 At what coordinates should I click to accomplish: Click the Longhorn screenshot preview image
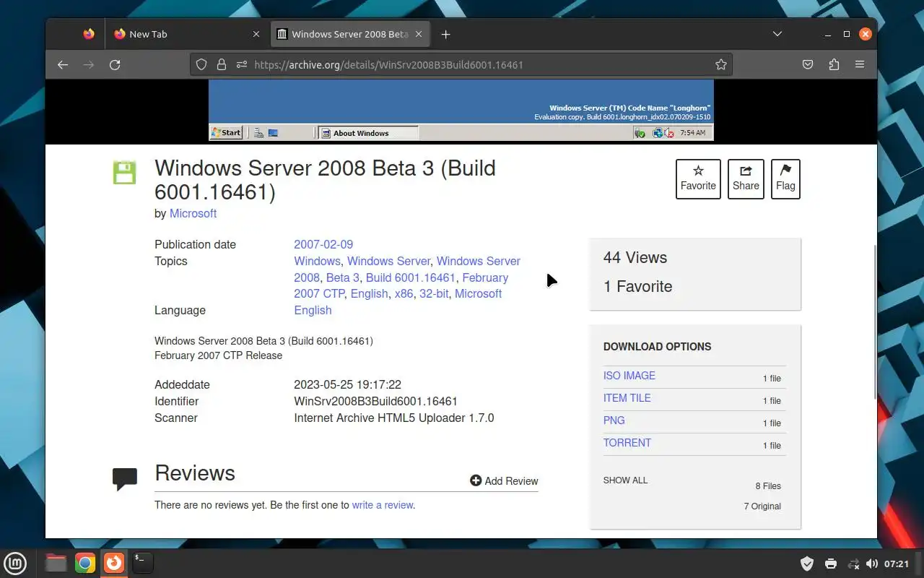tap(461, 110)
